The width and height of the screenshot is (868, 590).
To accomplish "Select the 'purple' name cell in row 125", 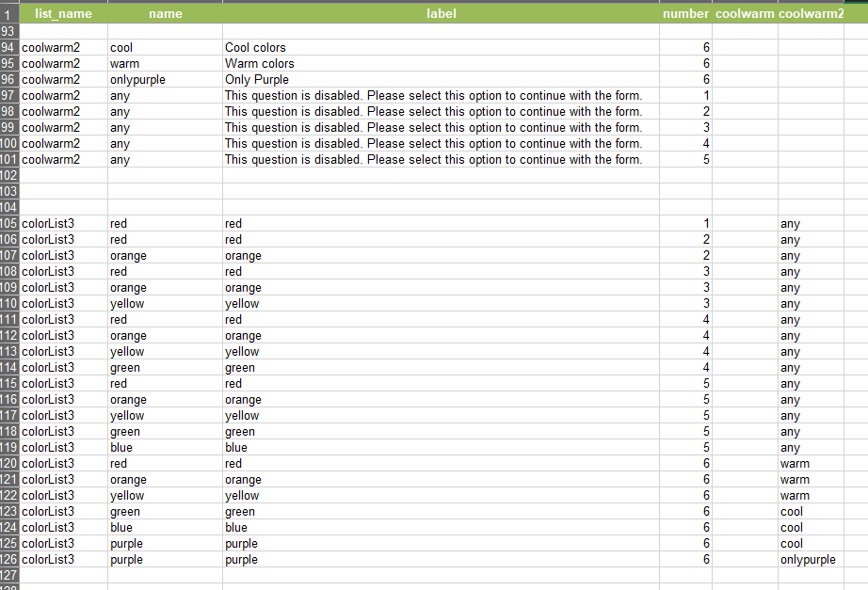I will 165,544.
